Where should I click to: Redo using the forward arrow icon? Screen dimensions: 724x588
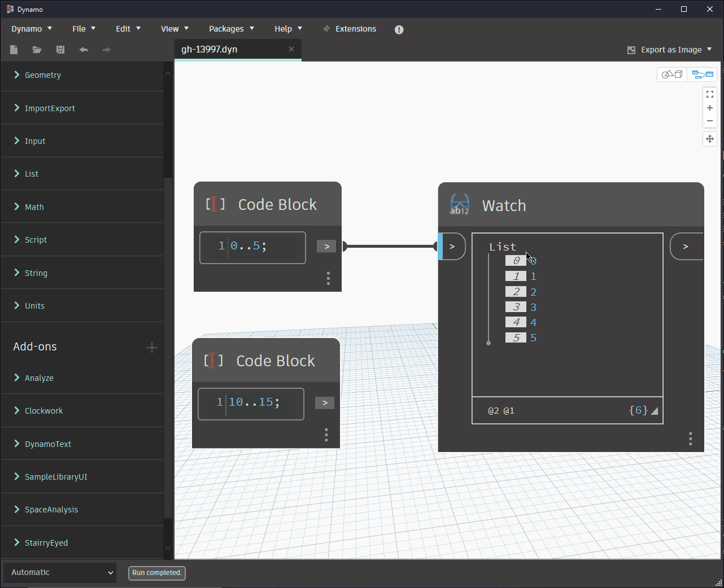pos(106,50)
